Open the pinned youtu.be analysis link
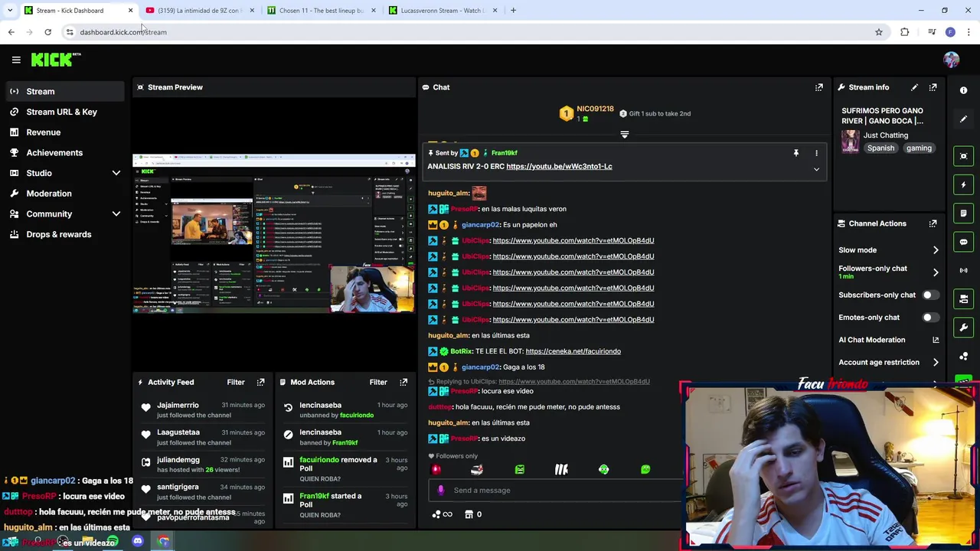Viewport: 980px width, 551px height. [559, 167]
